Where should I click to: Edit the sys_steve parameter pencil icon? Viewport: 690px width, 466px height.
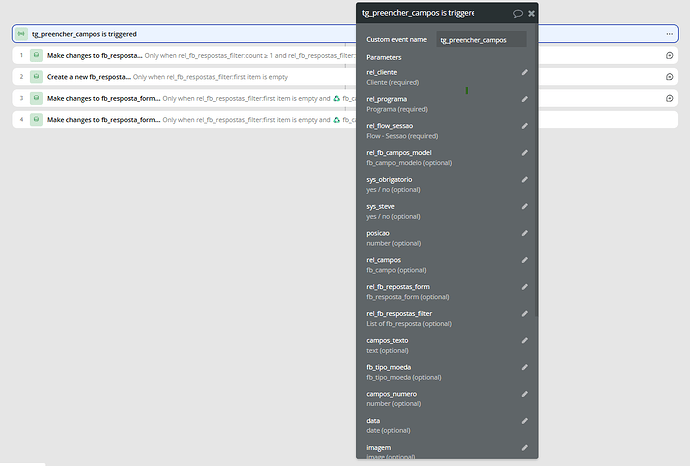point(525,206)
